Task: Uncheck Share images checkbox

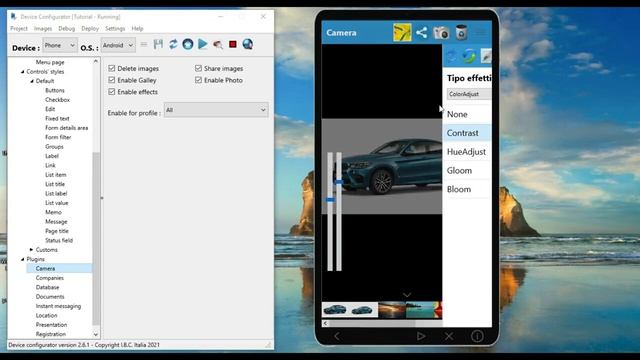Action: click(x=198, y=68)
